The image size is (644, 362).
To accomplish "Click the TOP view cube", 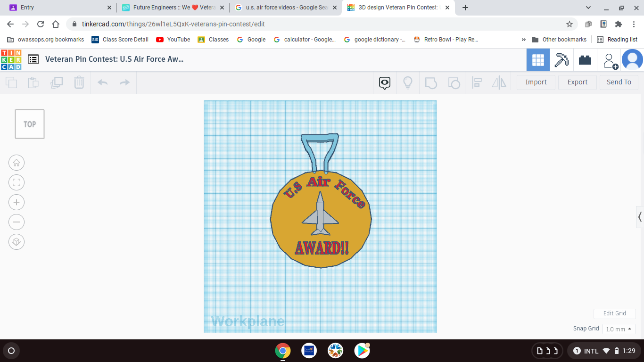I will [x=30, y=124].
